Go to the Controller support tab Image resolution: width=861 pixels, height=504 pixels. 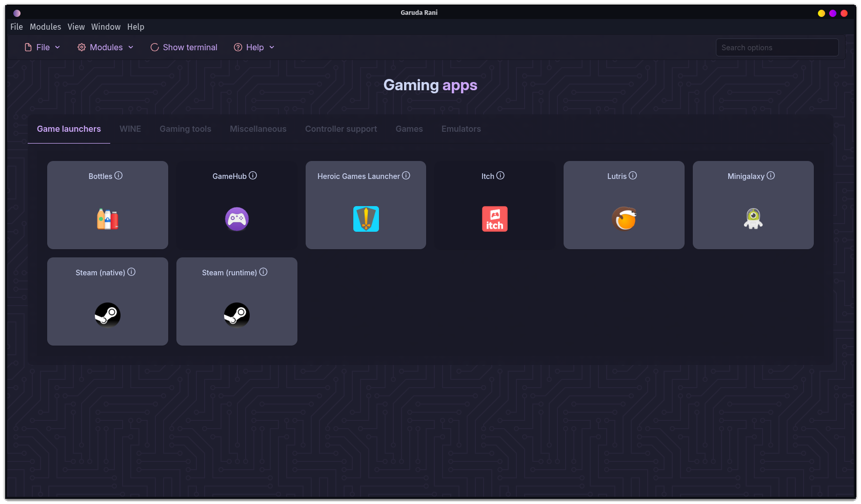[341, 129]
